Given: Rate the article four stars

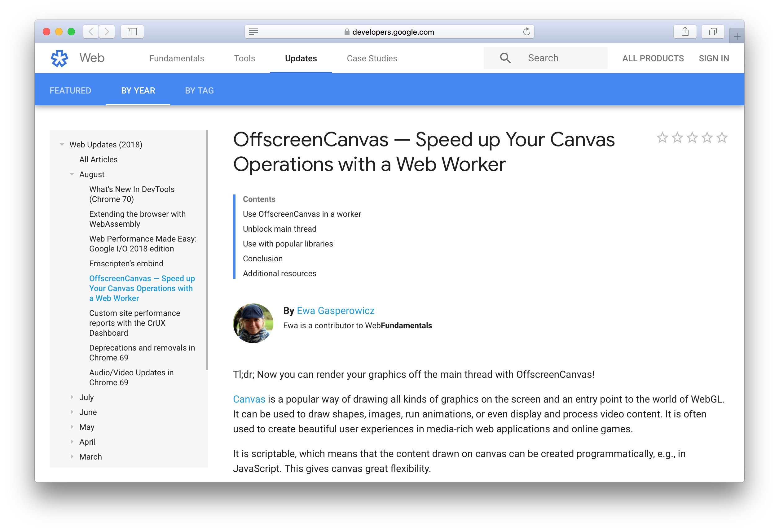Looking at the screenshot, I should coord(707,137).
